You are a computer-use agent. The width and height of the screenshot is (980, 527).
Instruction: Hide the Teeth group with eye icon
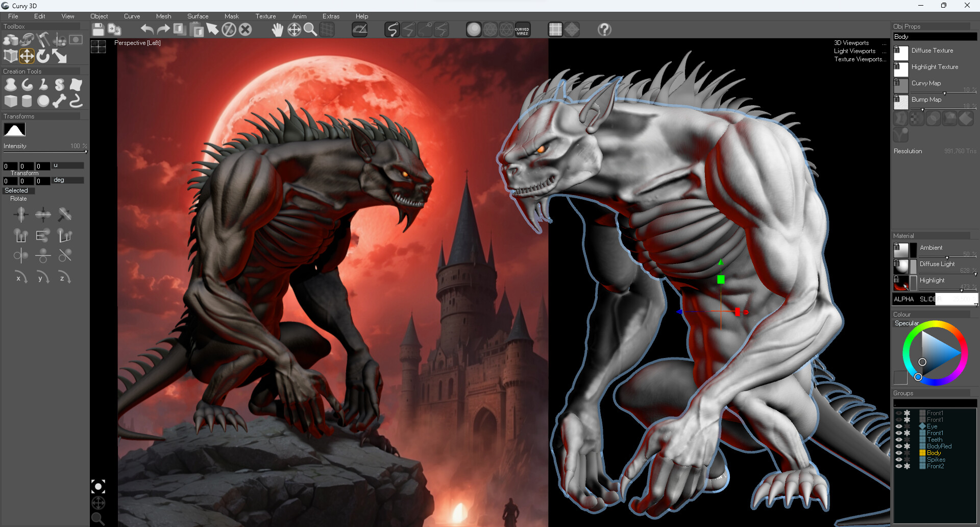pos(899,440)
